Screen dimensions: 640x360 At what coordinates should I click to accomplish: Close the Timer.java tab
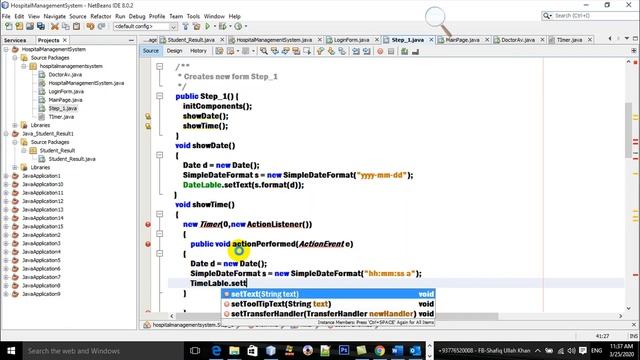pos(590,40)
